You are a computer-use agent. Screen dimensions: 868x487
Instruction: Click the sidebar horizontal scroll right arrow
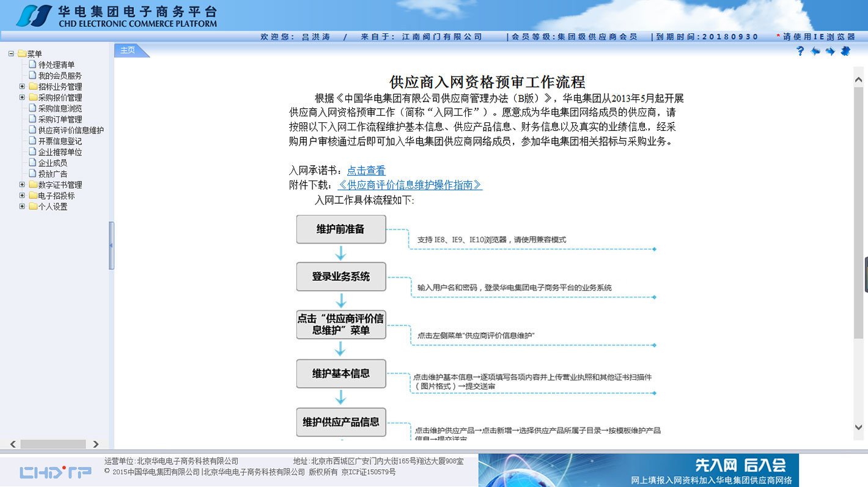click(95, 444)
